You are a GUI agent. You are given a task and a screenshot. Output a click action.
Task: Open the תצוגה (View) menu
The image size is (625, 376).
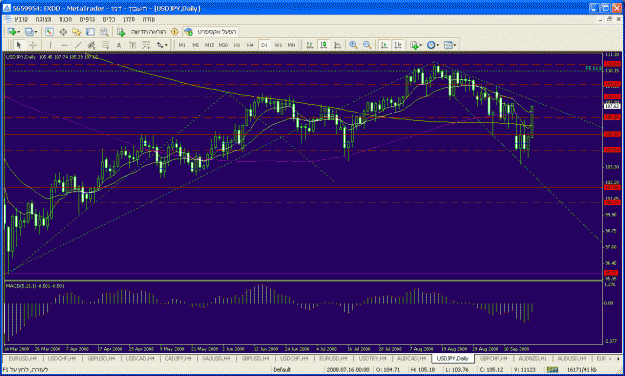click(43, 19)
